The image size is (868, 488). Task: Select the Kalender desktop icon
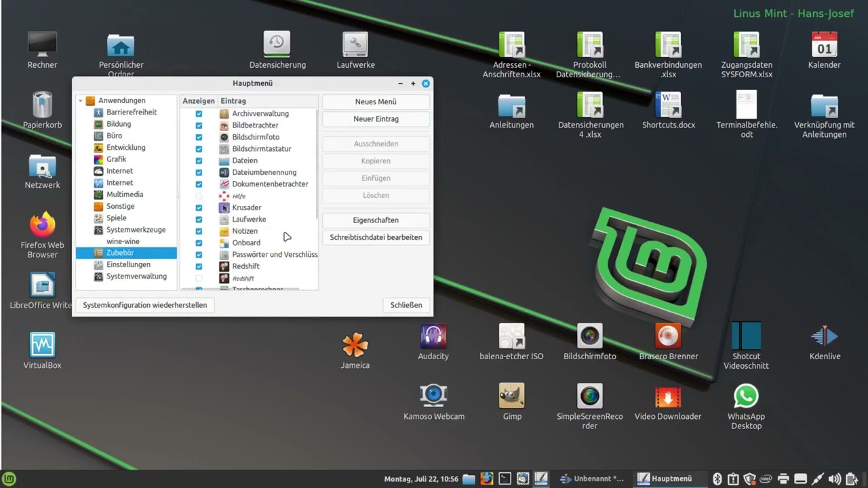(x=824, y=50)
